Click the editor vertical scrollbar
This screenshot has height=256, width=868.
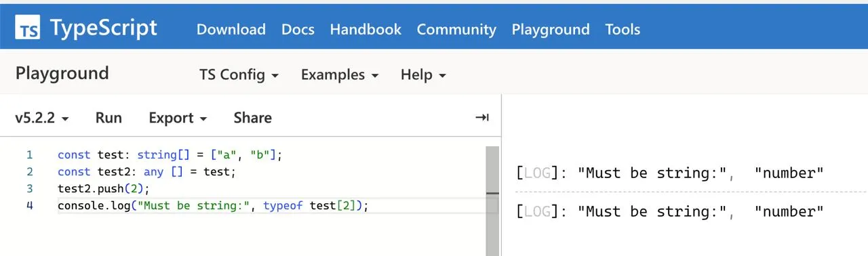point(493,201)
